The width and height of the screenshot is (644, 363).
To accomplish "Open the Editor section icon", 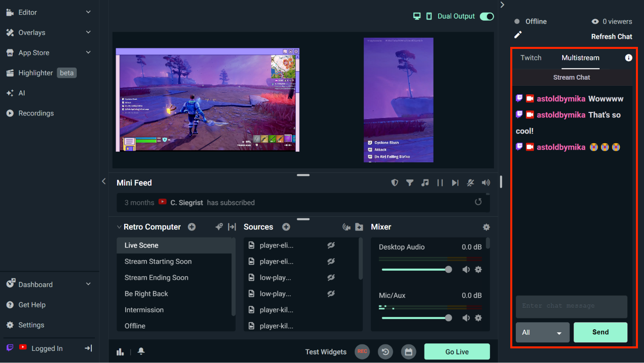I will click(x=10, y=12).
